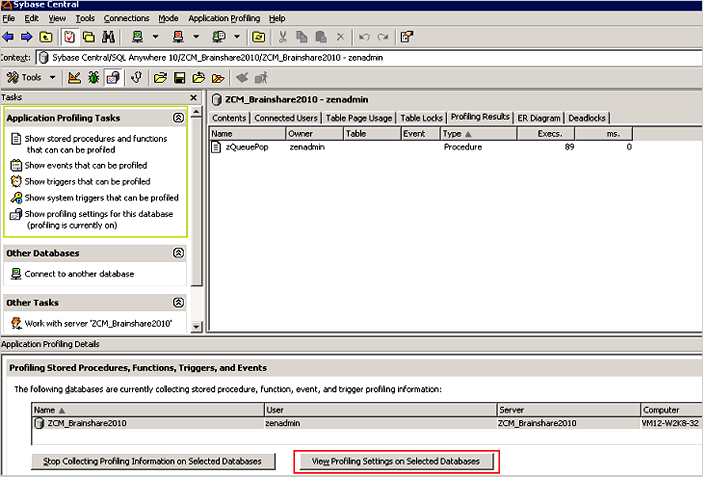Image resolution: width=703 pixels, height=477 pixels.
Task: Click the green monitor Connect icon
Action: pyautogui.click(x=138, y=37)
